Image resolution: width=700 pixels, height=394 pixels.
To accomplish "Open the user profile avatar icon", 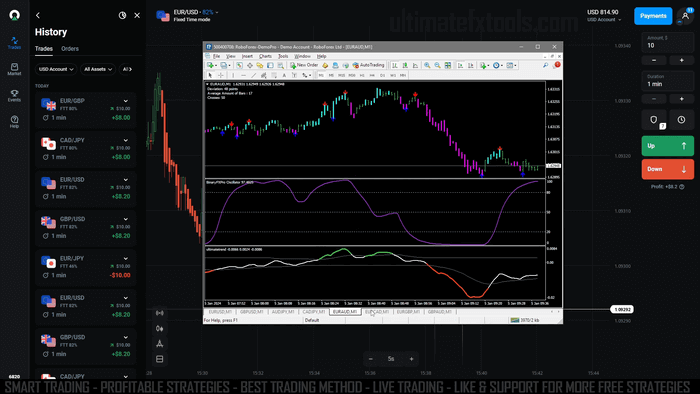I will 685,16.
